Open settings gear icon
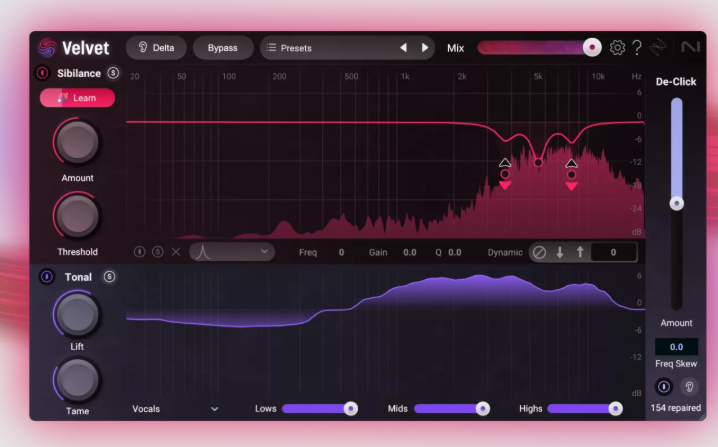Image resolution: width=718 pixels, height=447 pixels. tap(617, 47)
